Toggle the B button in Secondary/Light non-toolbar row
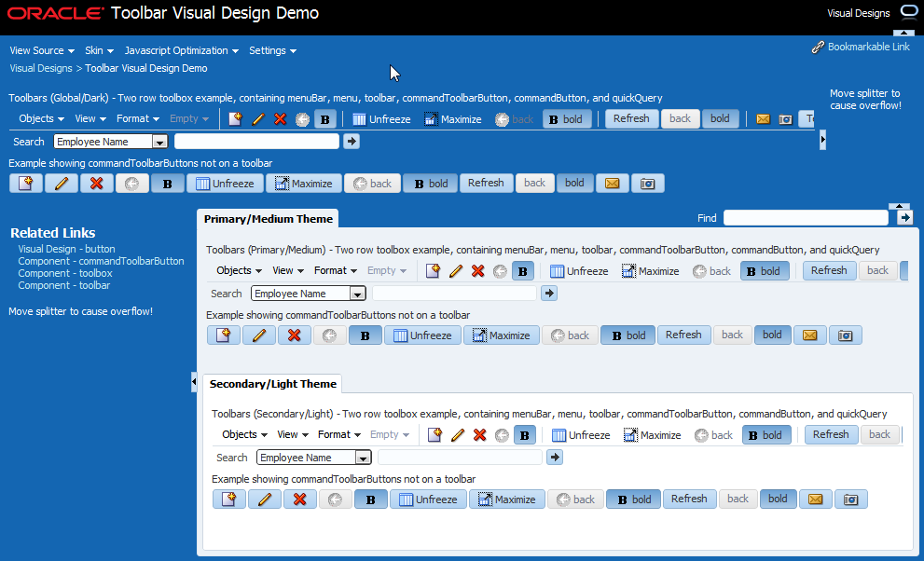 point(371,499)
